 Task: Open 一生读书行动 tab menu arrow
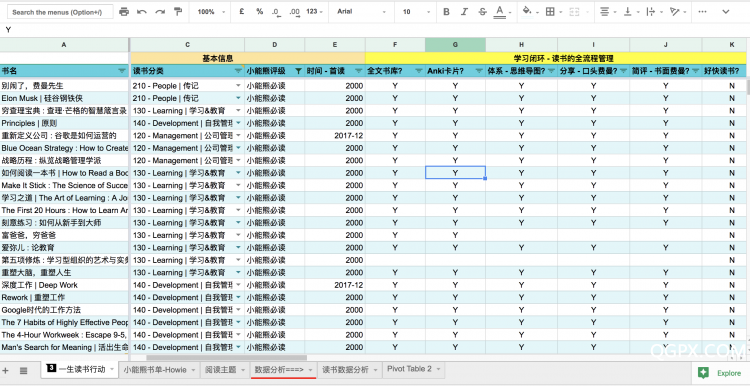click(112, 369)
